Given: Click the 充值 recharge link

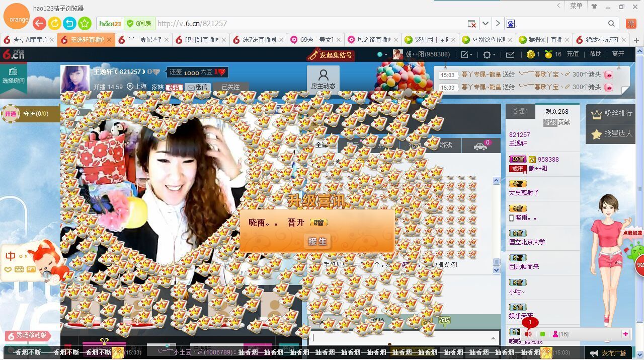Looking at the screenshot, I should [573, 54].
